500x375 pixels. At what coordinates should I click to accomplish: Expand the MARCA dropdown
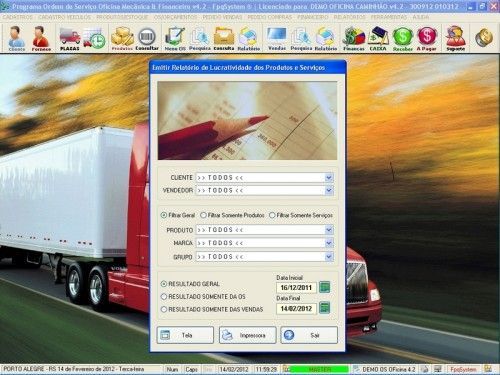[329, 243]
